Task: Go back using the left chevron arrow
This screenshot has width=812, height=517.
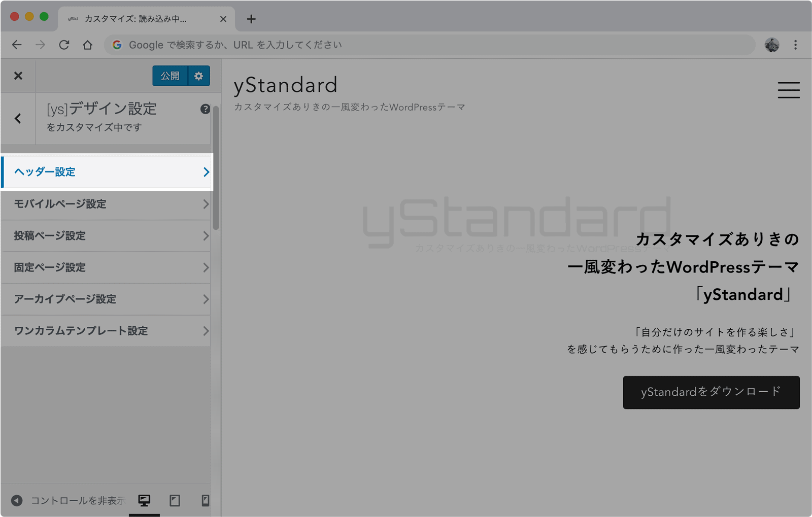Action: 18,119
